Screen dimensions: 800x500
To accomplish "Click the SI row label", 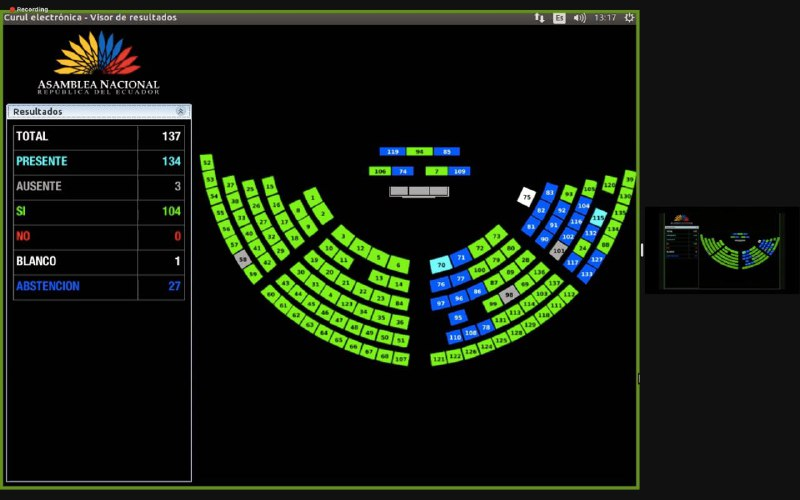I will coord(20,211).
